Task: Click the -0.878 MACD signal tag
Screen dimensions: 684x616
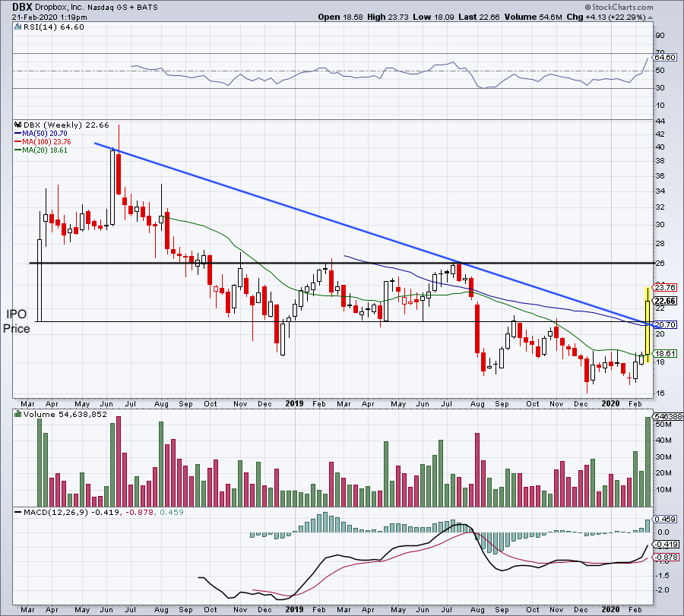Action: point(666,558)
